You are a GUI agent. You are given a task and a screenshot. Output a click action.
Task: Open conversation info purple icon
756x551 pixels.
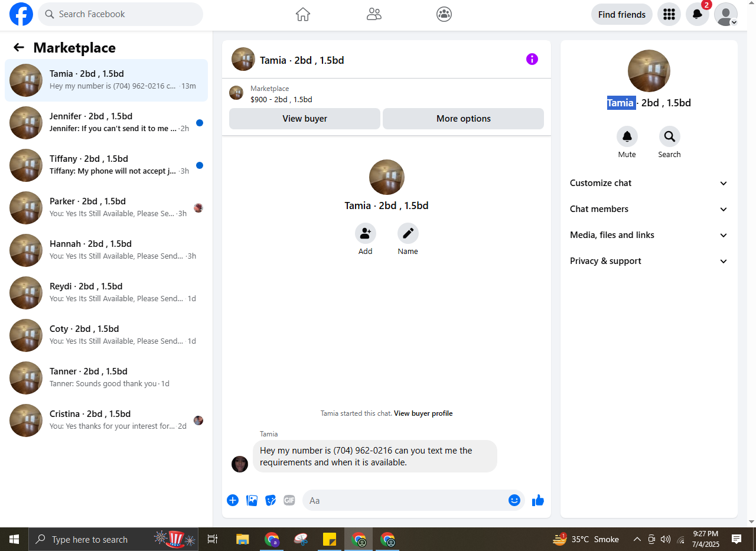(x=532, y=59)
